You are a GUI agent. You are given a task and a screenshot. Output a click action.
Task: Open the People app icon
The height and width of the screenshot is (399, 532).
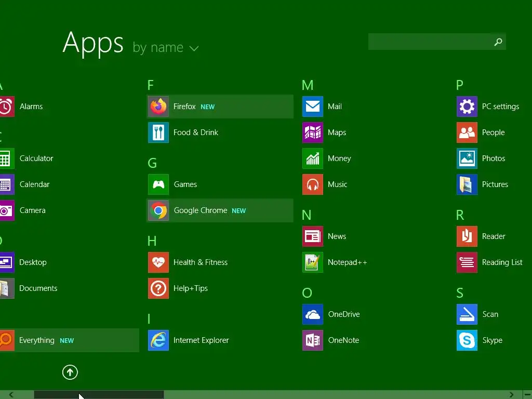467,132
